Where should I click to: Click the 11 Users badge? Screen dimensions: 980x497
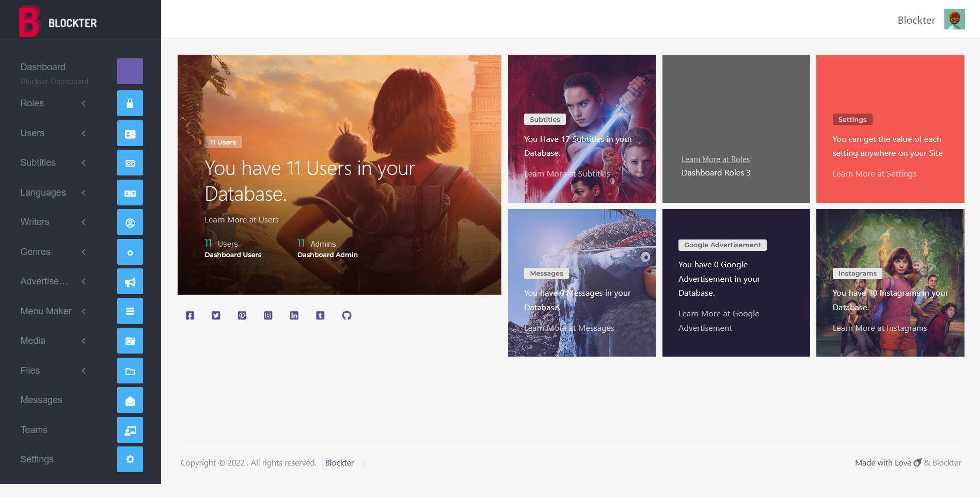[x=223, y=142]
